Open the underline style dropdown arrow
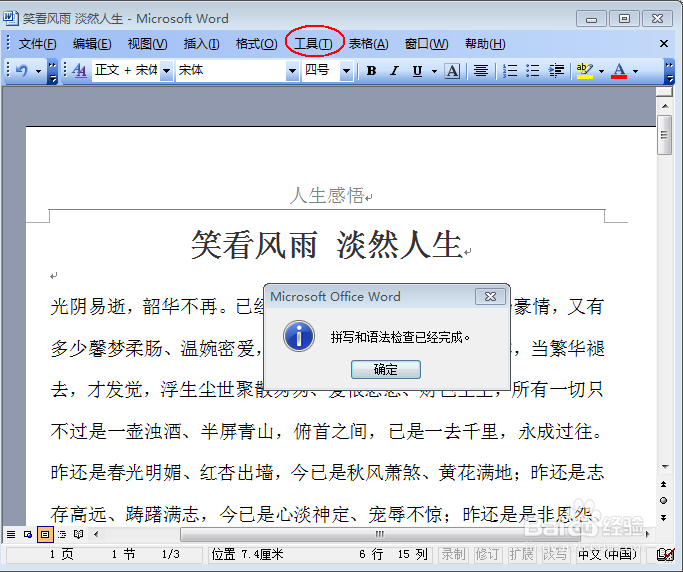The image size is (683, 572). tap(434, 71)
